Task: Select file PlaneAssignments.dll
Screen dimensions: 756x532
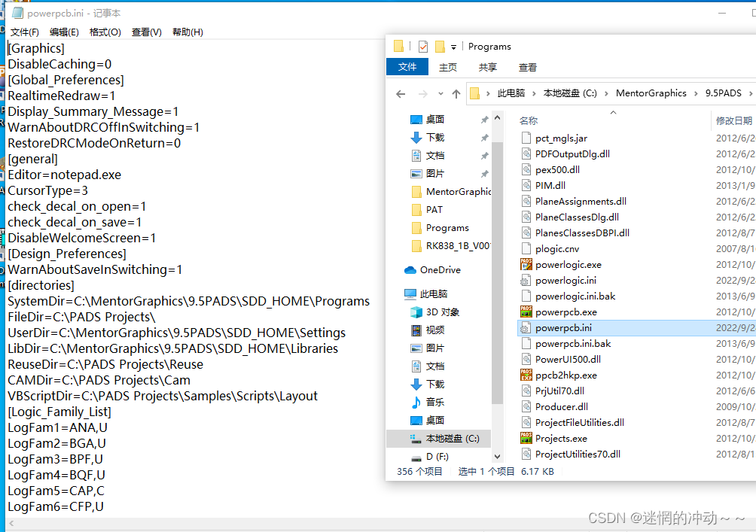Action: click(581, 202)
